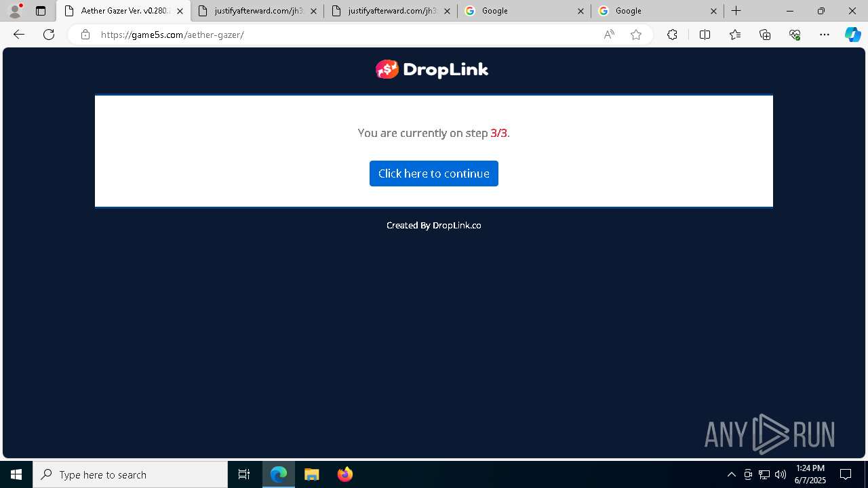
Task: Close the first Google tab
Action: 580,11
